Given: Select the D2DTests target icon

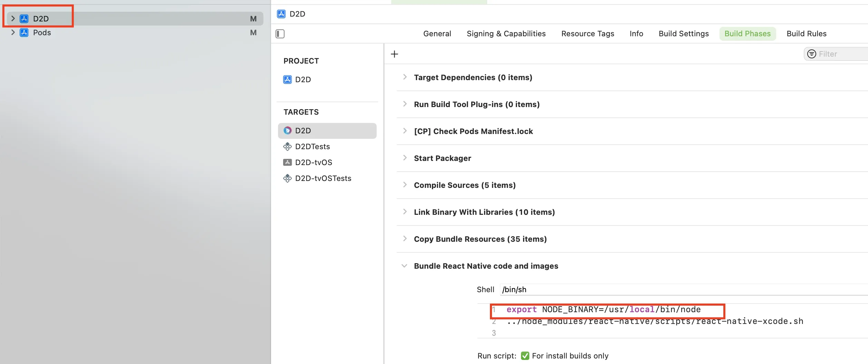Looking at the screenshot, I should 287,147.
